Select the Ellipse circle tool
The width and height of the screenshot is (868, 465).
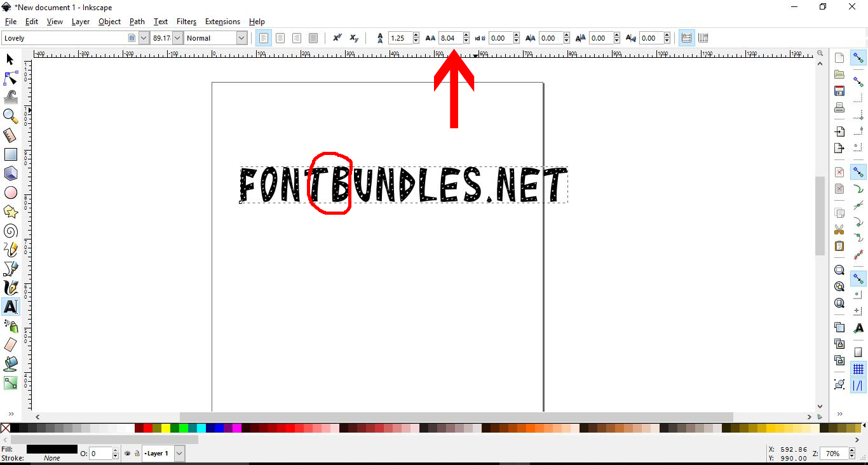coord(10,192)
